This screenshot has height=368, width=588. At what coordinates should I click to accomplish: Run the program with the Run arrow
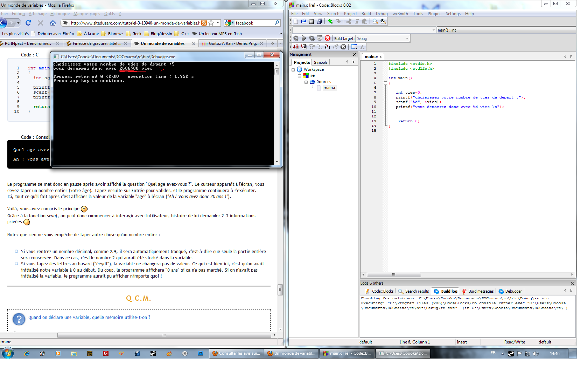[x=304, y=38]
